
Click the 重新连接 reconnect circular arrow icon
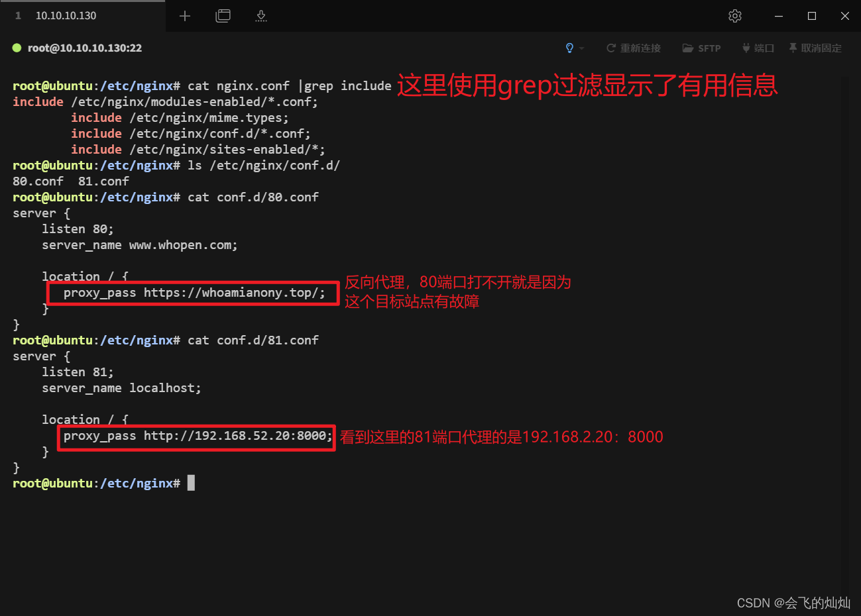tap(610, 48)
